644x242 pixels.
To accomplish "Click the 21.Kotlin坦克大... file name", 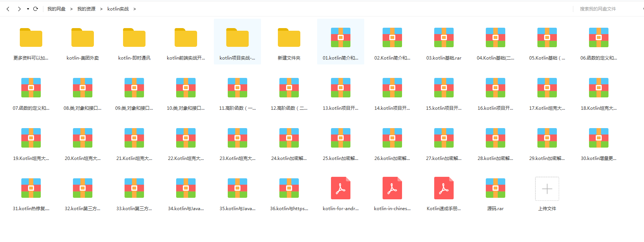I will coord(134,158).
